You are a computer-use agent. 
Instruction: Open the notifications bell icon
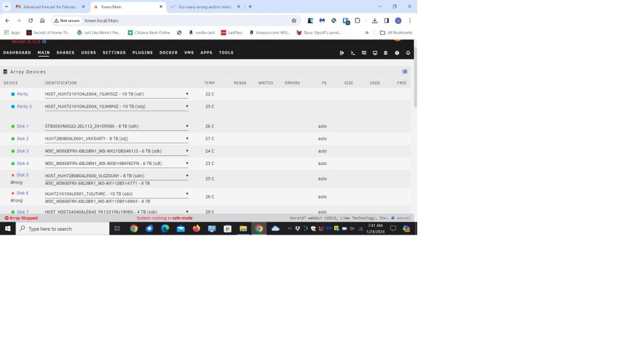[x=408, y=53]
